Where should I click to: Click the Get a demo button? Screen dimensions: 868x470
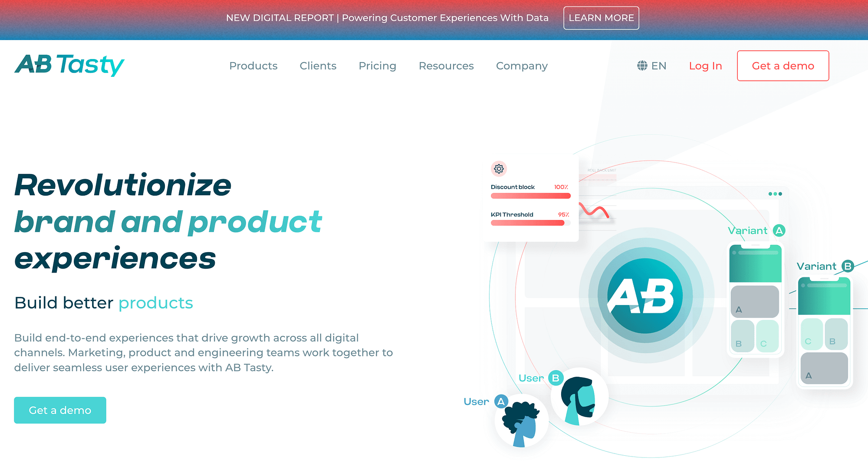pyautogui.click(x=783, y=66)
